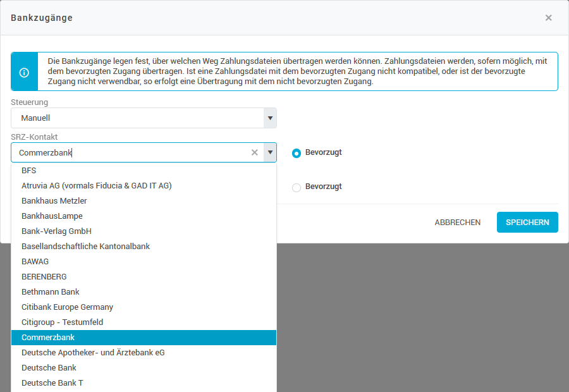
Task: Close the Bankzugänge dialog with the X
Action: pyautogui.click(x=548, y=18)
